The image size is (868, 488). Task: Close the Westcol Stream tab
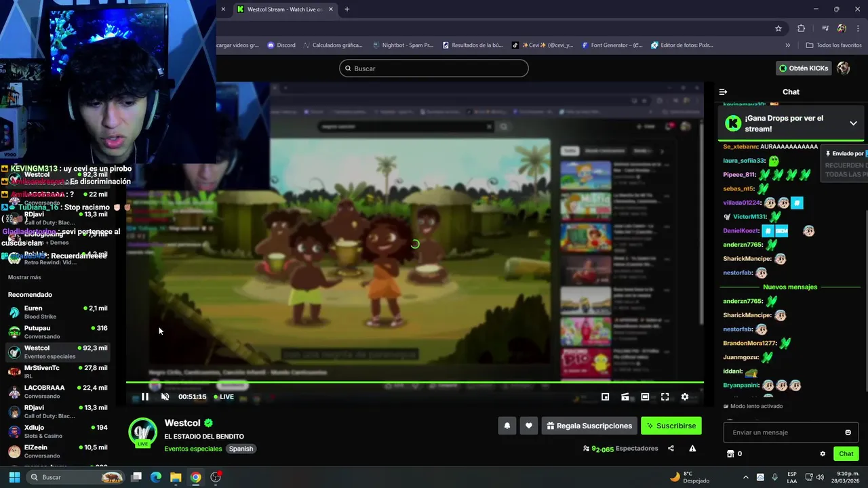click(x=330, y=9)
